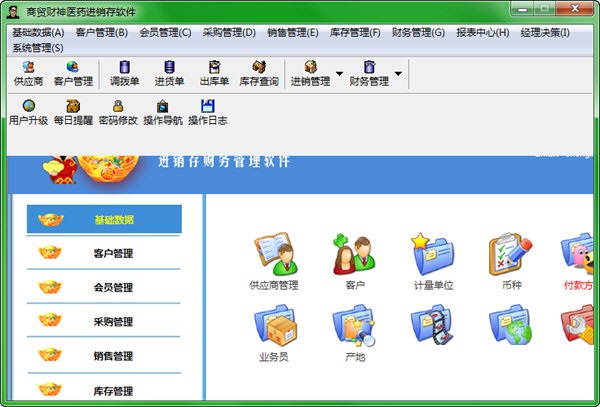Open the 采购管理(D) menu
600x407 pixels.
(x=229, y=33)
